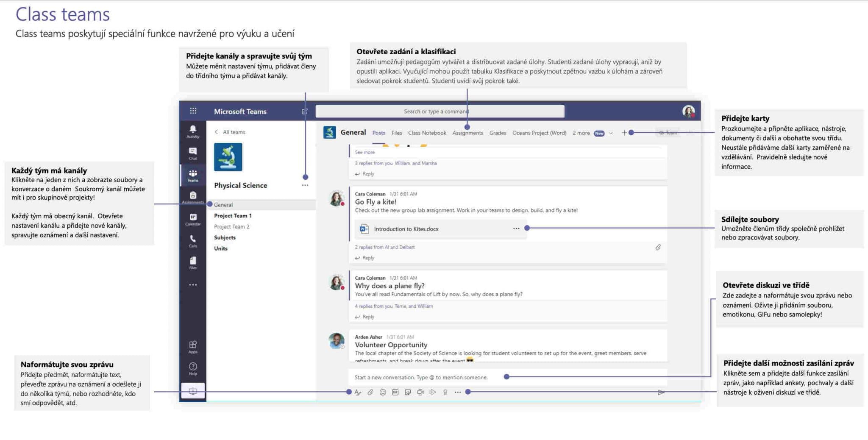Click the Volunteer Opportunity post title
The image size is (868, 440).
[391, 345]
